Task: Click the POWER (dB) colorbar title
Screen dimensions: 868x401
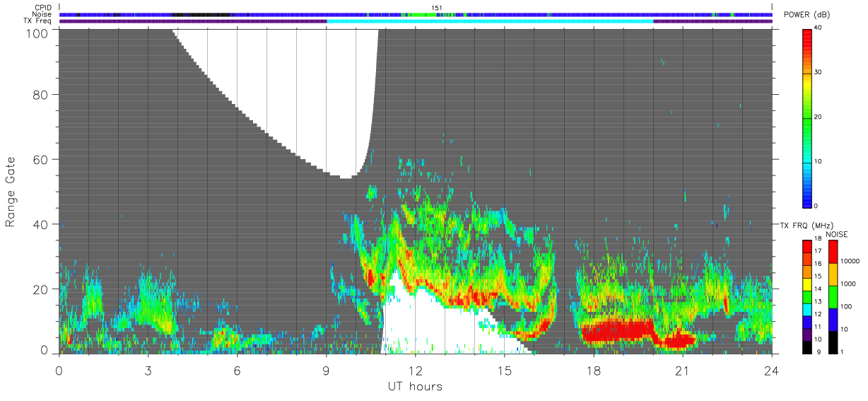Action: pos(807,15)
